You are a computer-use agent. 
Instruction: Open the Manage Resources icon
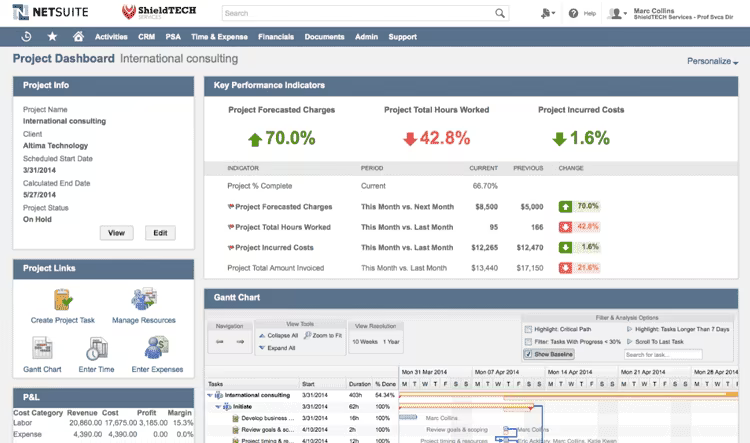click(x=143, y=299)
